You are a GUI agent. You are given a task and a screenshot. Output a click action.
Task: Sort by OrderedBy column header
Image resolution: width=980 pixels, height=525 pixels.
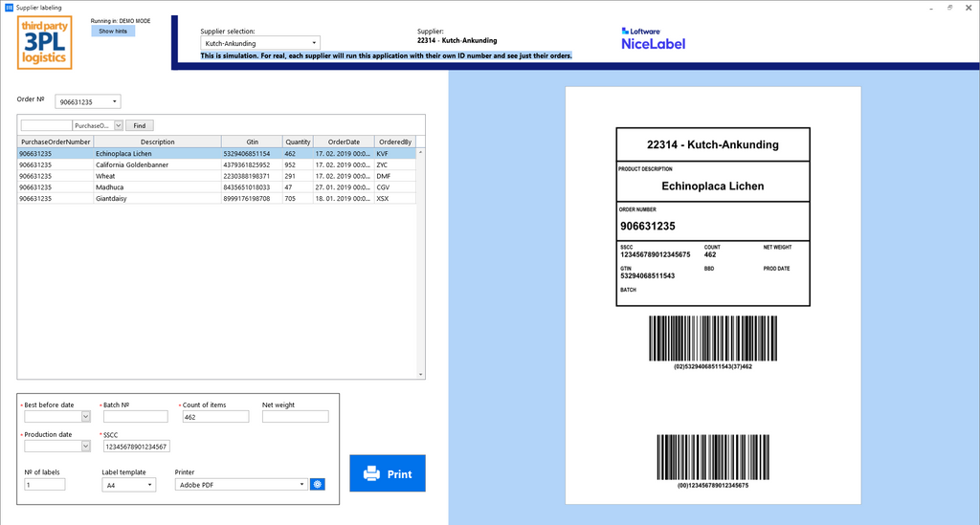(395, 142)
